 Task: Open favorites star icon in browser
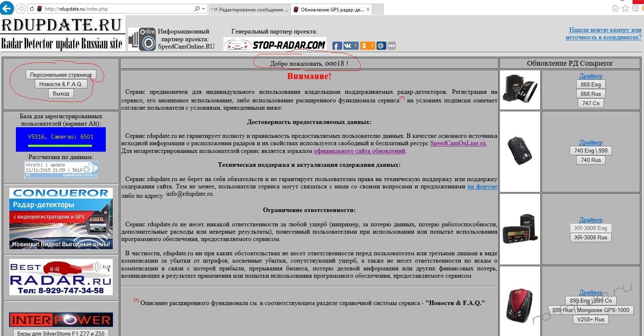point(625,9)
